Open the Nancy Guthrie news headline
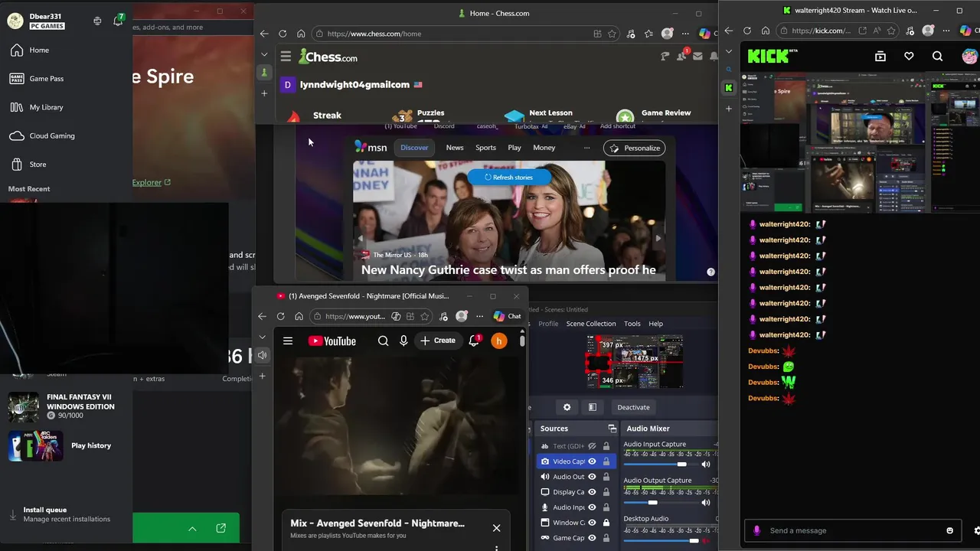The height and width of the screenshot is (551, 980). click(x=508, y=269)
